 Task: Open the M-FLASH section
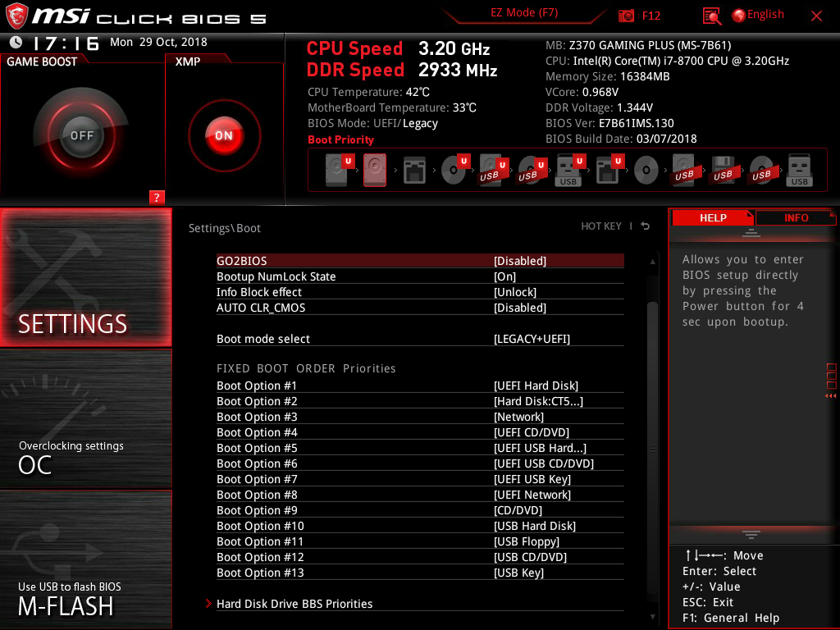click(85, 559)
